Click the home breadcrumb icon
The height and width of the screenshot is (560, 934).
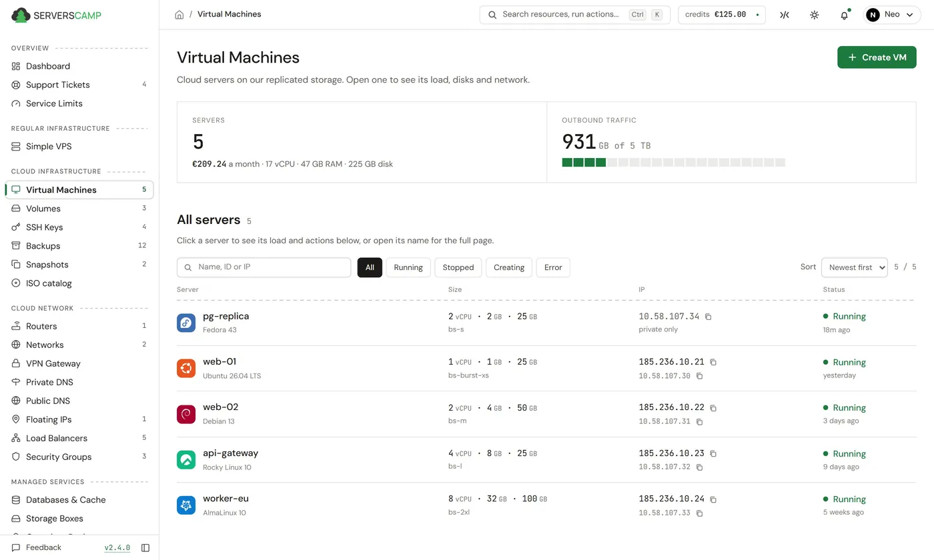coord(179,15)
